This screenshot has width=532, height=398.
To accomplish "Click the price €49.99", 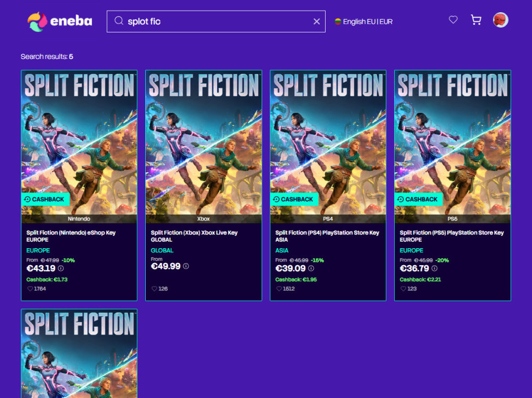I will pos(166,266).
